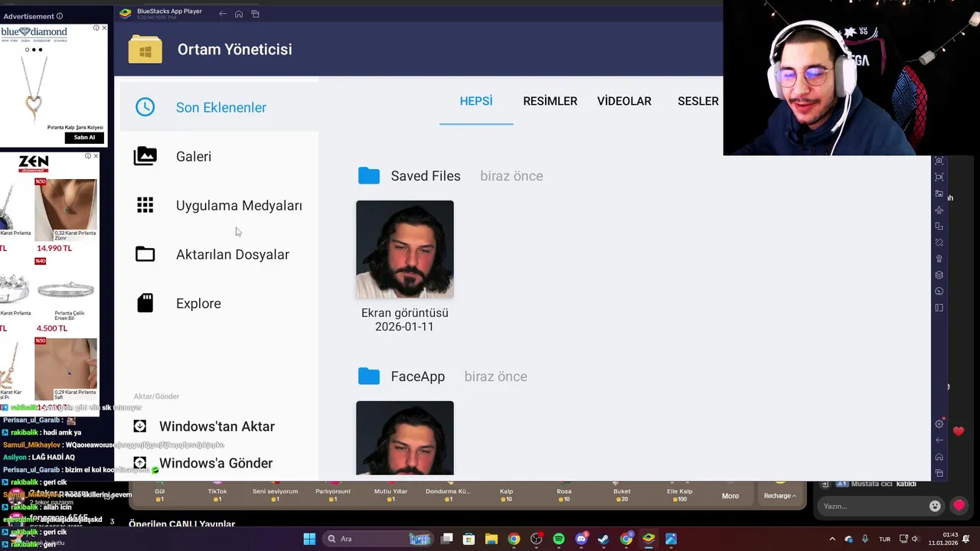Image resolution: width=980 pixels, height=551 pixels.
Task: Switch to the SESLER tab
Action: coord(697,101)
